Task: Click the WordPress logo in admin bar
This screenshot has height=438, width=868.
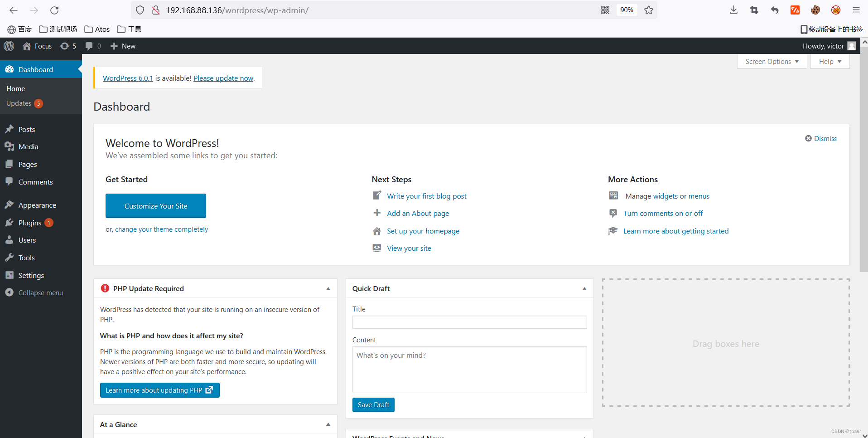Action: pyautogui.click(x=9, y=46)
